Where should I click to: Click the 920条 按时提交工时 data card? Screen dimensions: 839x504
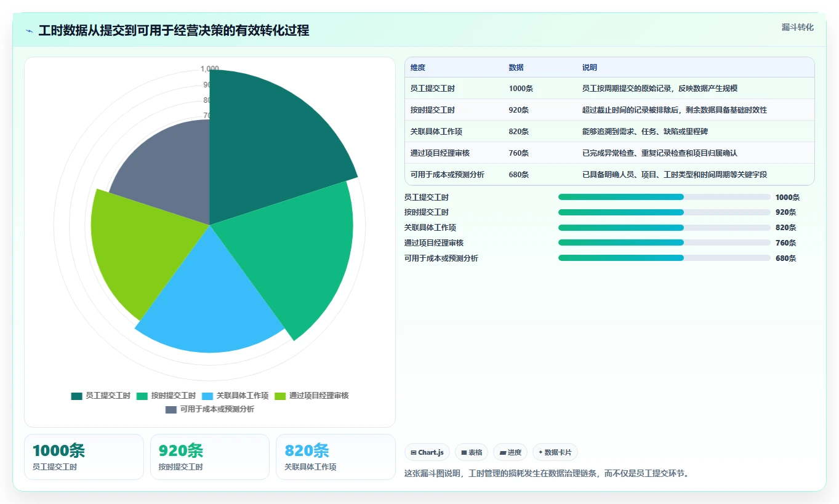210,457
